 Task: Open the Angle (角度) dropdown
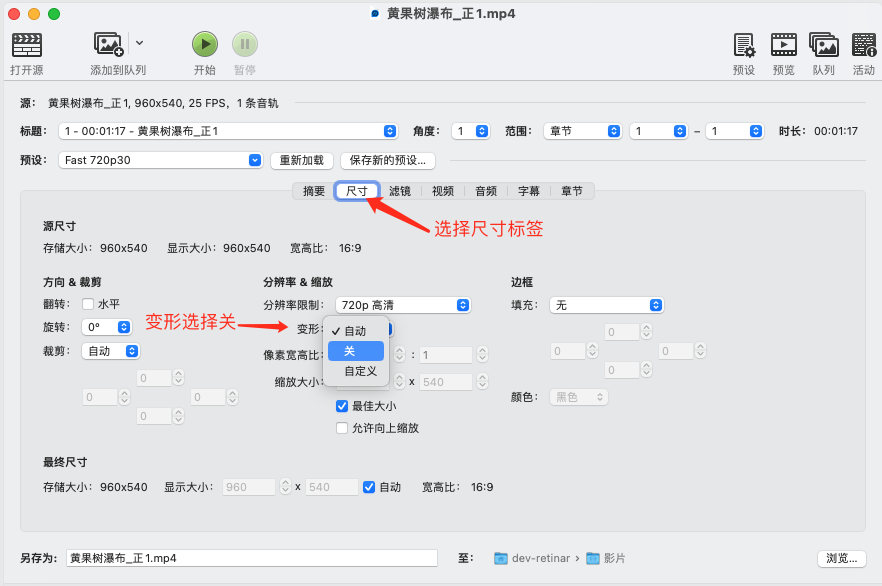point(471,131)
